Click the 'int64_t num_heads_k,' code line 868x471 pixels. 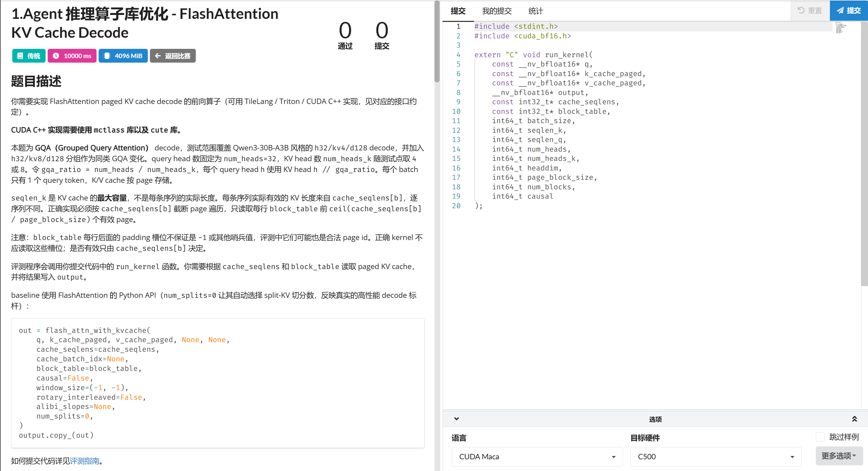click(535, 158)
